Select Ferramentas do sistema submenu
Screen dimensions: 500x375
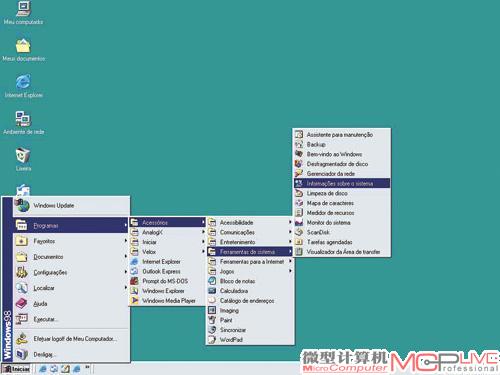[250, 252]
